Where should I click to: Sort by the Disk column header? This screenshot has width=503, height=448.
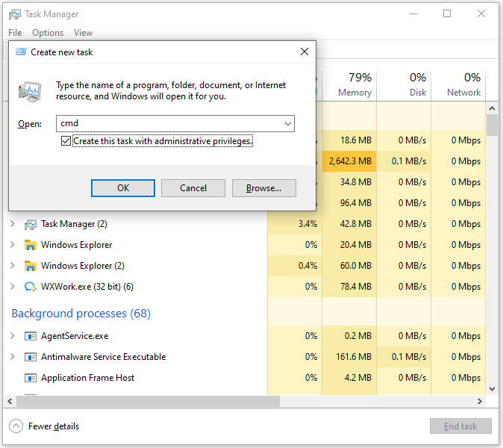click(404, 85)
